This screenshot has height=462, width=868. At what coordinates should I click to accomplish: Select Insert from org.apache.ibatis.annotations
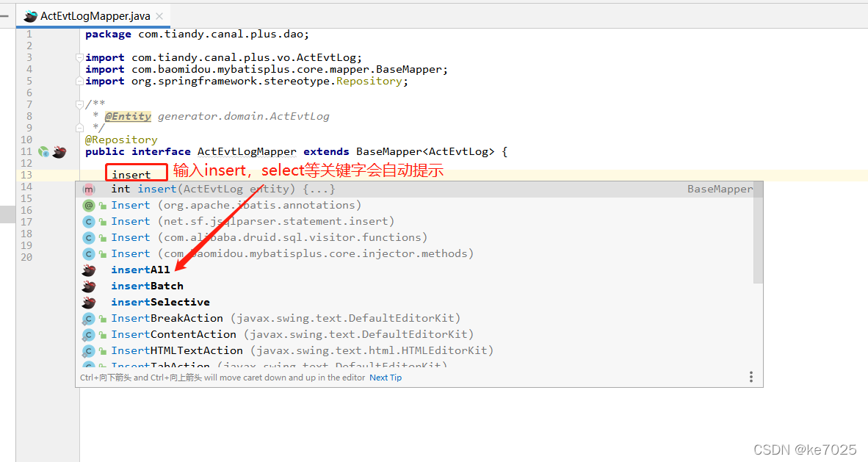pyautogui.click(x=414, y=205)
